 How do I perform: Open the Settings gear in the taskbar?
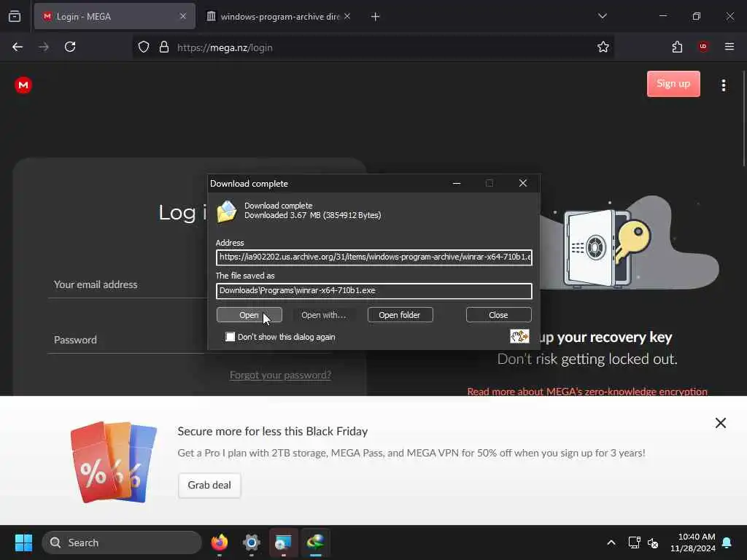(x=251, y=542)
